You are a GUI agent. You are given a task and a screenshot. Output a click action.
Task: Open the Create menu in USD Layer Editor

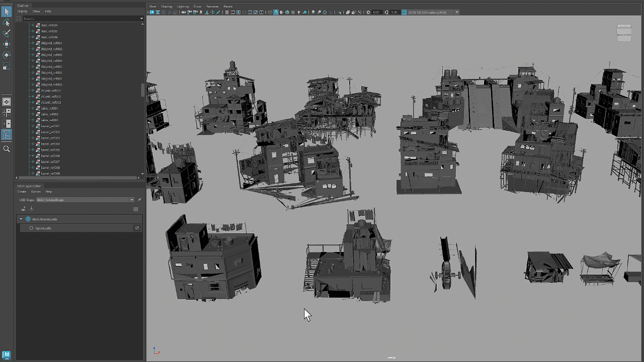(x=22, y=192)
